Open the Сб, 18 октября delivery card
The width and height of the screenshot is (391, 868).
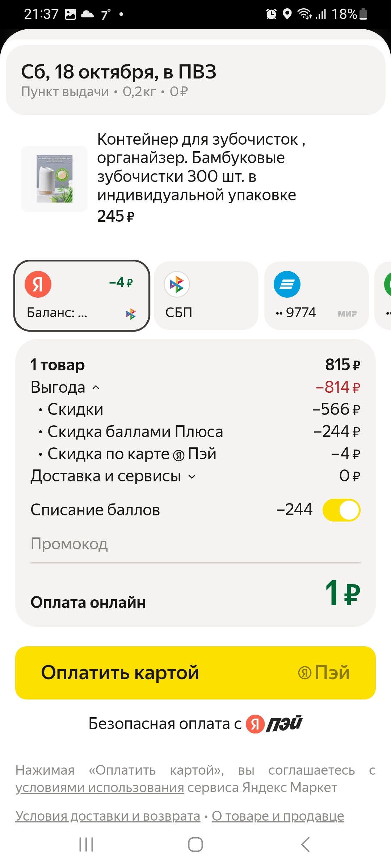pyautogui.click(x=195, y=80)
